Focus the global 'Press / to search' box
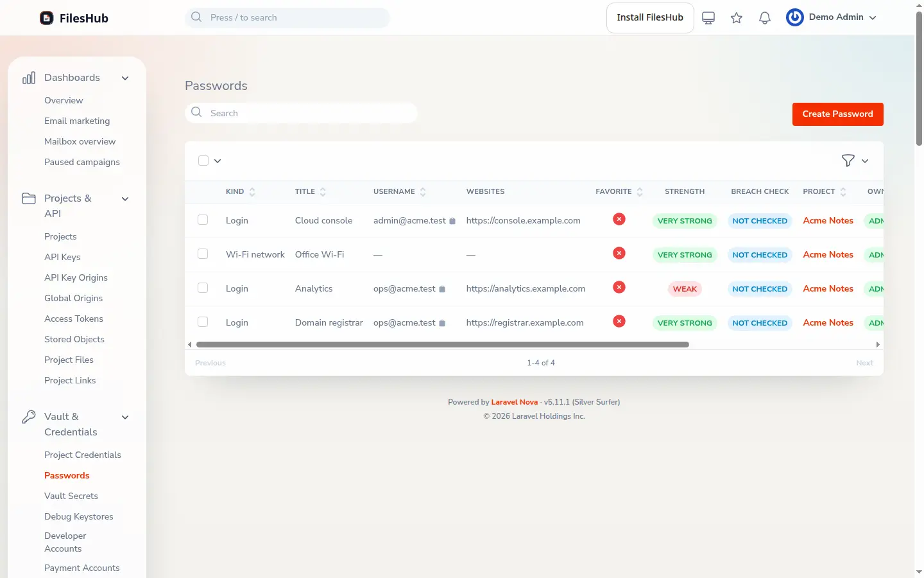The image size is (924, 578). [x=287, y=18]
